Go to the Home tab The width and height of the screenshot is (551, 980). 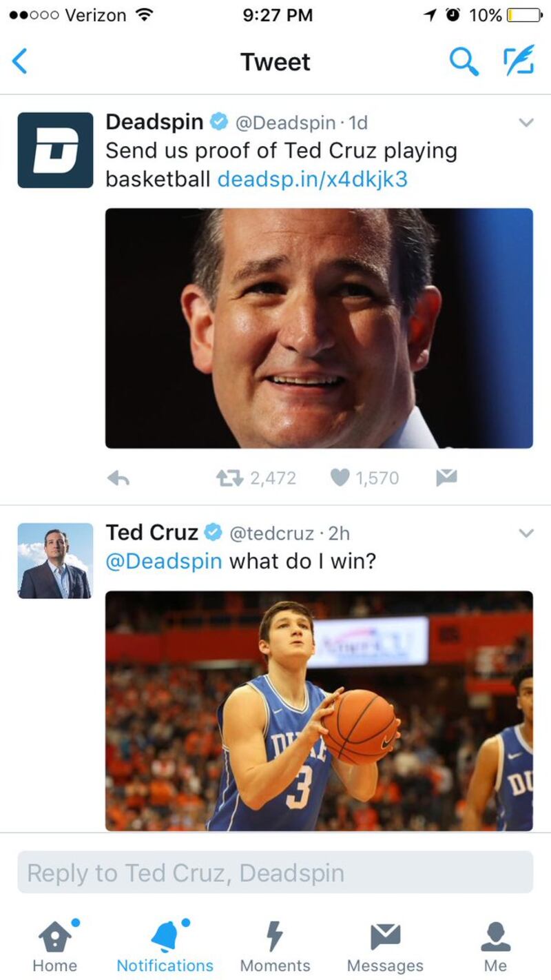pyautogui.click(x=55, y=946)
